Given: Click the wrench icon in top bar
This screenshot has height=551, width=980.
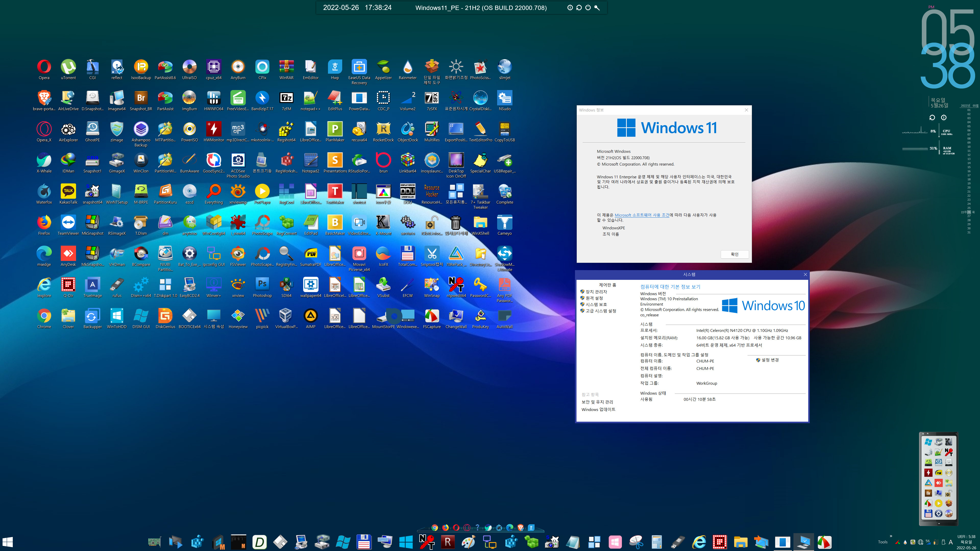Looking at the screenshot, I should (597, 8).
